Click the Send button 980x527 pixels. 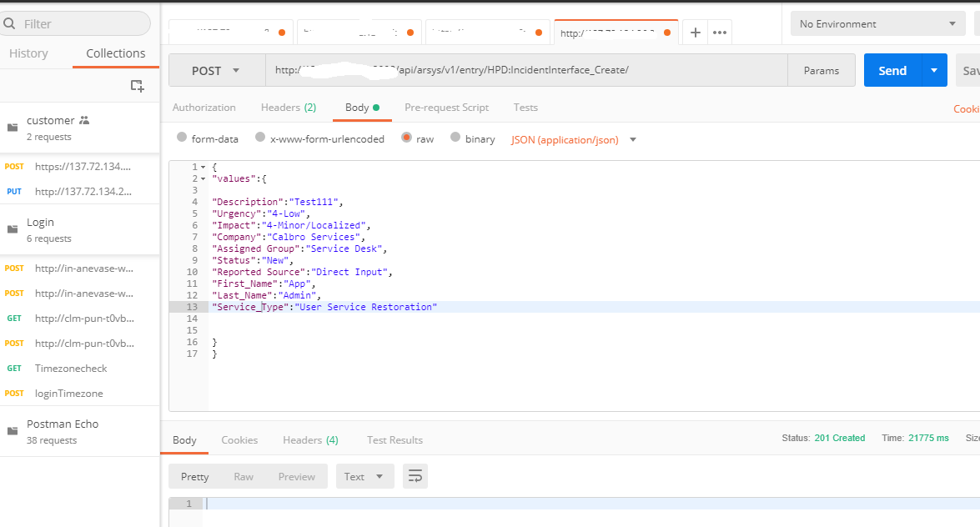pos(892,71)
